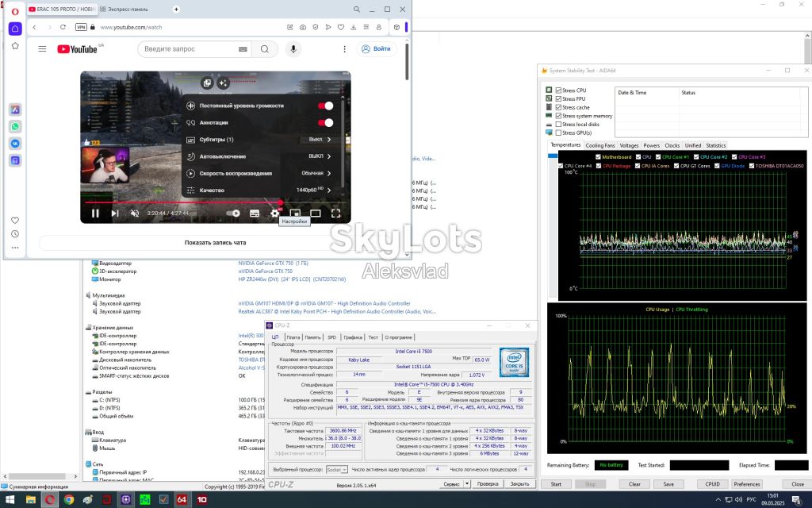Open File Explorer from the taskbar

pos(31,500)
